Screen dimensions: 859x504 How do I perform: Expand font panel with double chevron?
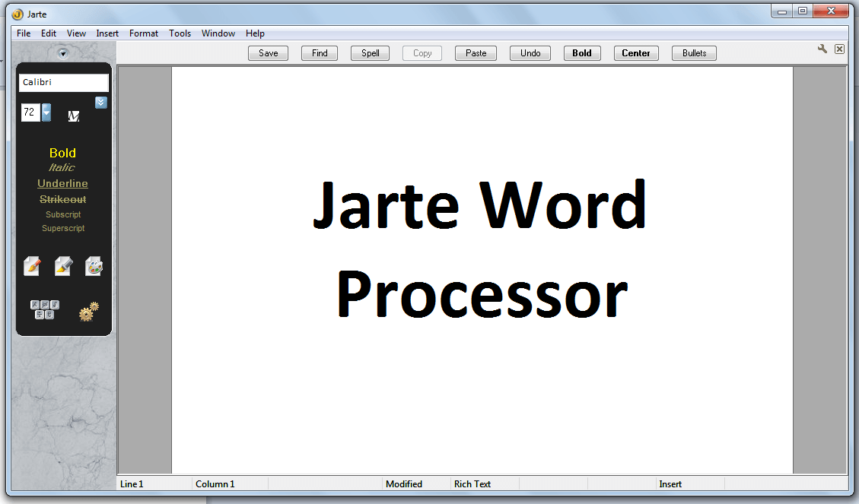(100, 103)
